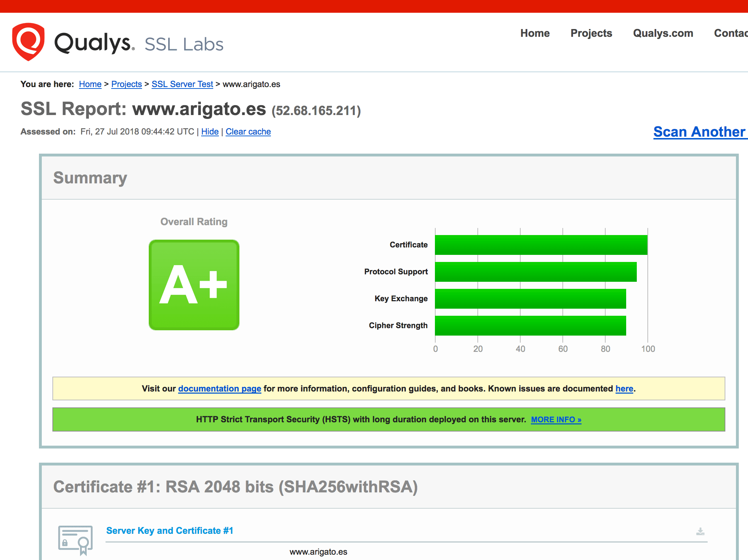Go to Qualys.com in top navigation

[663, 33]
